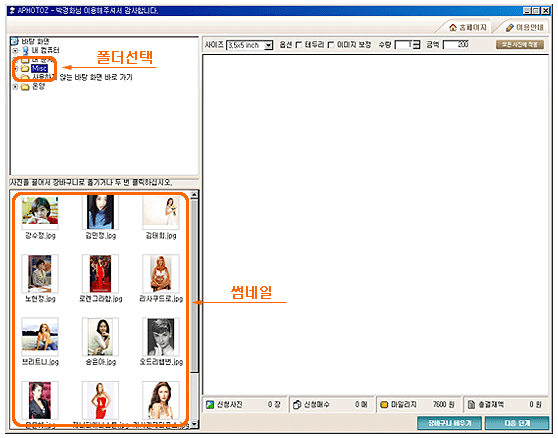Click the pencil icon on 이용안내 tab
This screenshot has width=558, height=438.
click(510, 27)
